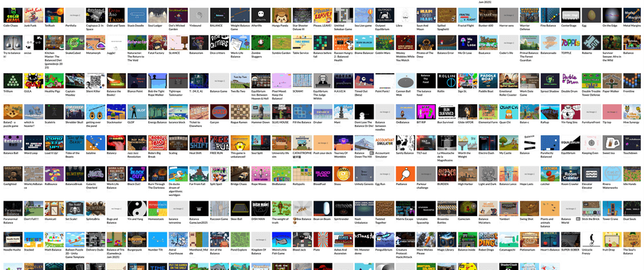This screenshot has width=644, height=270.
Task: Select the TOPPLE game thumbnail
Action: coord(569,42)
